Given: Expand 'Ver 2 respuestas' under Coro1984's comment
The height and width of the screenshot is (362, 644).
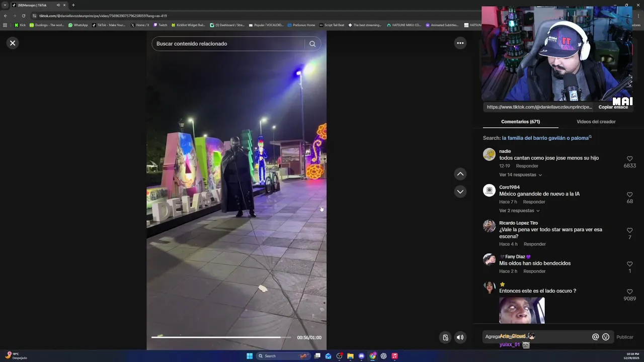Looking at the screenshot, I should point(519,211).
